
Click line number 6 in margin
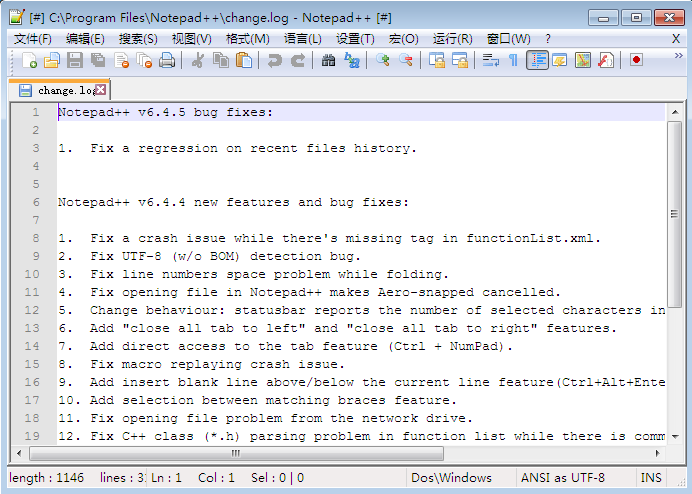tap(36, 202)
